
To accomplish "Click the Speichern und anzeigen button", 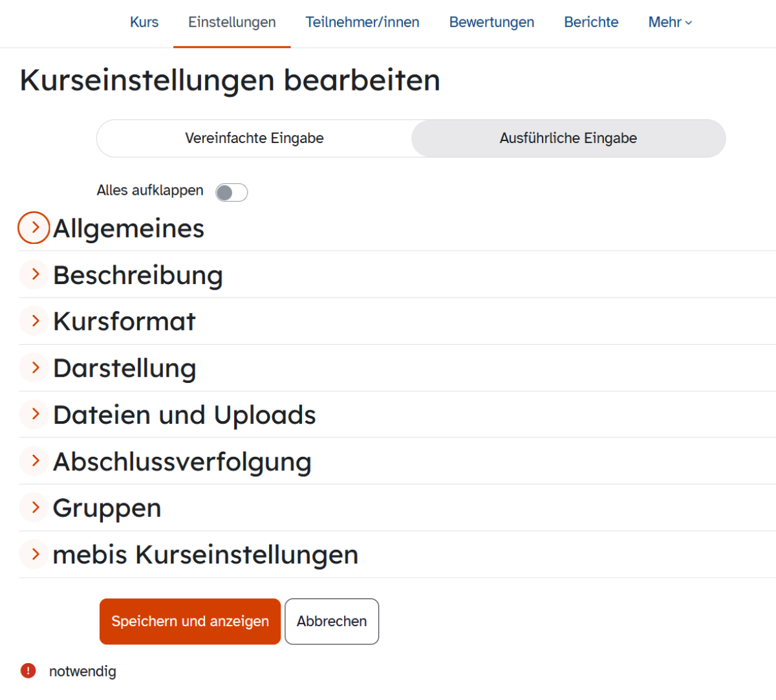I will (x=190, y=621).
